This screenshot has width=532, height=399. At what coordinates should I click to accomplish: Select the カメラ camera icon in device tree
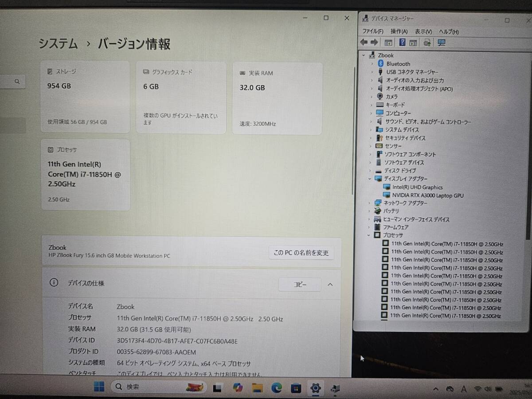(380, 96)
